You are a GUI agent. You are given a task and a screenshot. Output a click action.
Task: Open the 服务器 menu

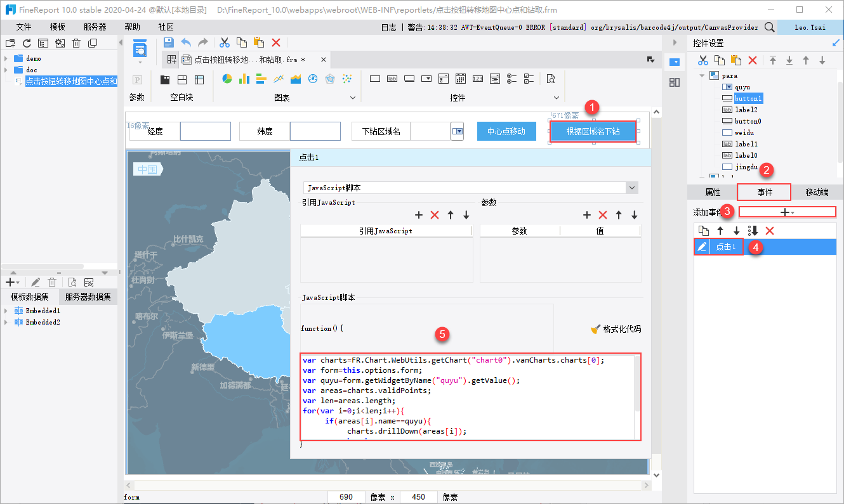[95, 27]
